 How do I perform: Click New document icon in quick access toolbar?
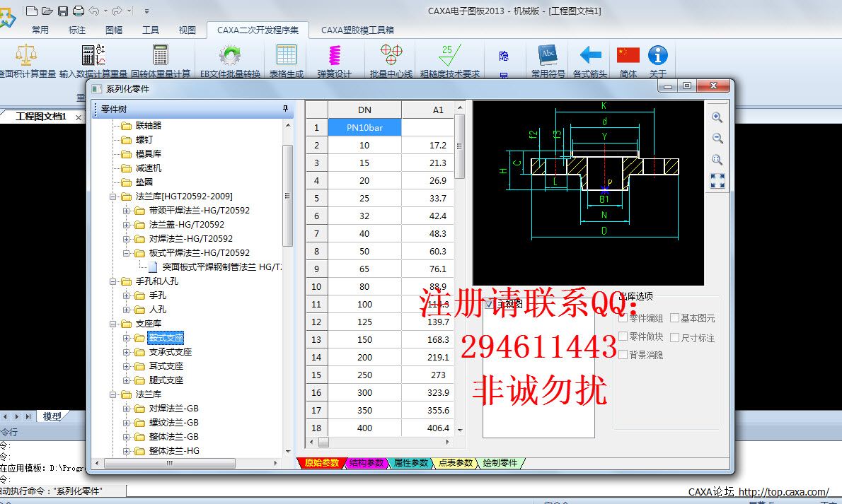32,11
